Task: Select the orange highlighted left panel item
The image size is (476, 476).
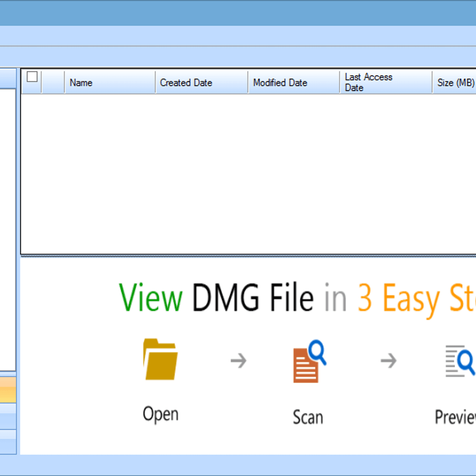Action: tap(8, 390)
